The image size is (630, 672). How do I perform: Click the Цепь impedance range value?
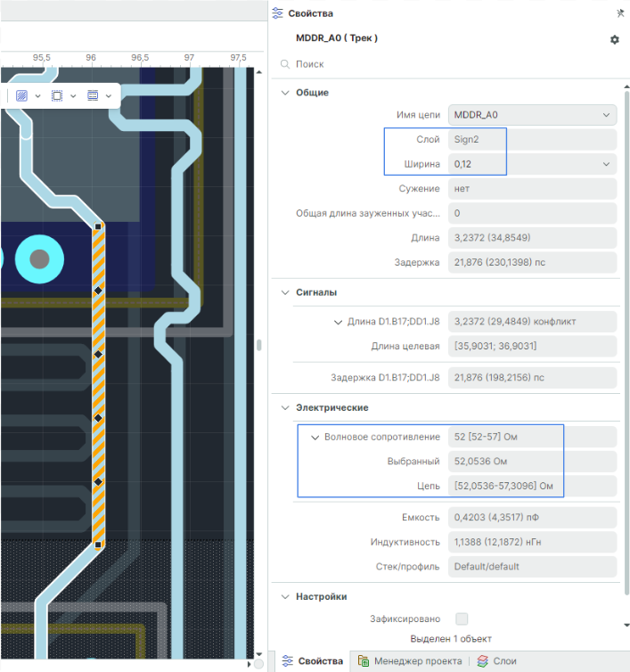(x=533, y=486)
